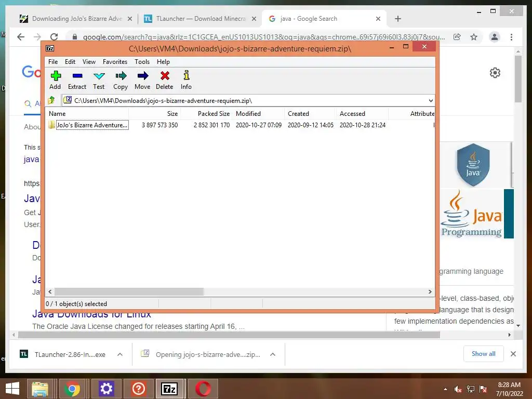
Task: Click the Extract toolbar icon
Action: click(x=77, y=80)
